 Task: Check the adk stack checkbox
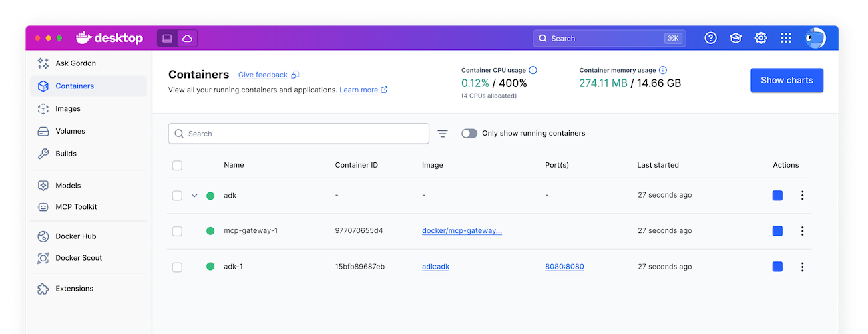pos(177,196)
